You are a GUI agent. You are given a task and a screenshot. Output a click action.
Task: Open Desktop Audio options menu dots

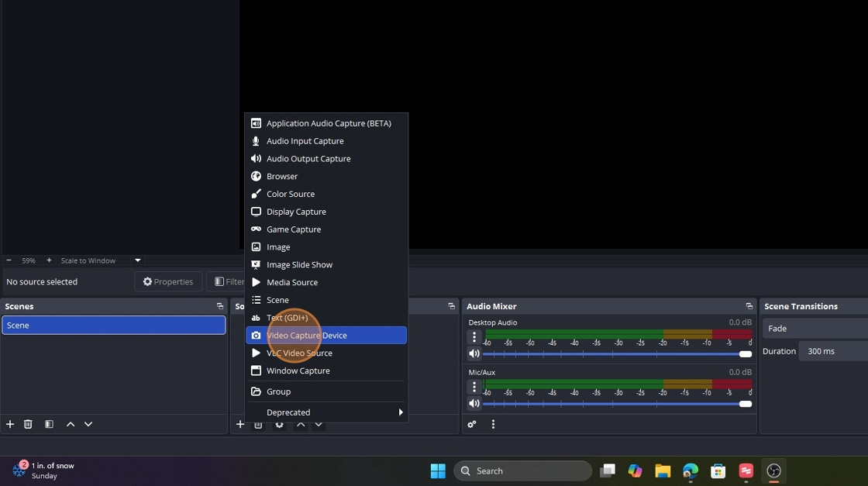coord(474,336)
